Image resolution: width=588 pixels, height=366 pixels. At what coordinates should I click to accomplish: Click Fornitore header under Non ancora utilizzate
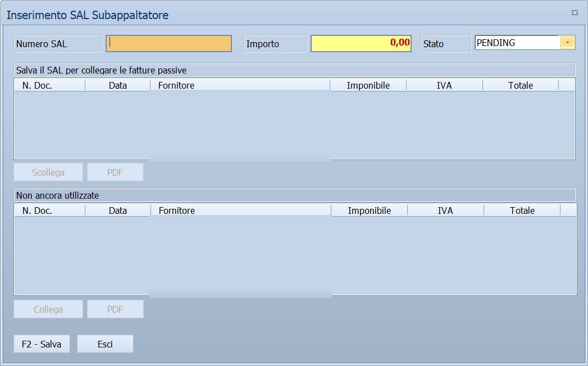click(241, 211)
